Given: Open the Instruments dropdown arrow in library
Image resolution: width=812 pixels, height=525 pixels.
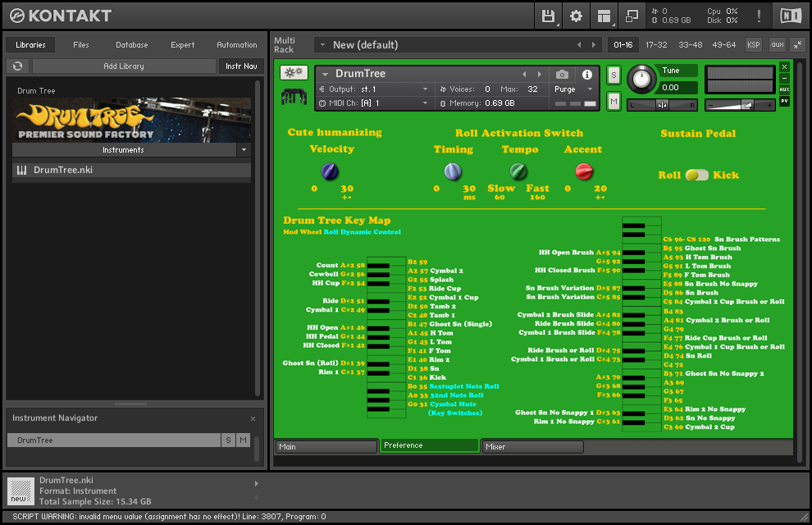Looking at the screenshot, I should [x=244, y=150].
